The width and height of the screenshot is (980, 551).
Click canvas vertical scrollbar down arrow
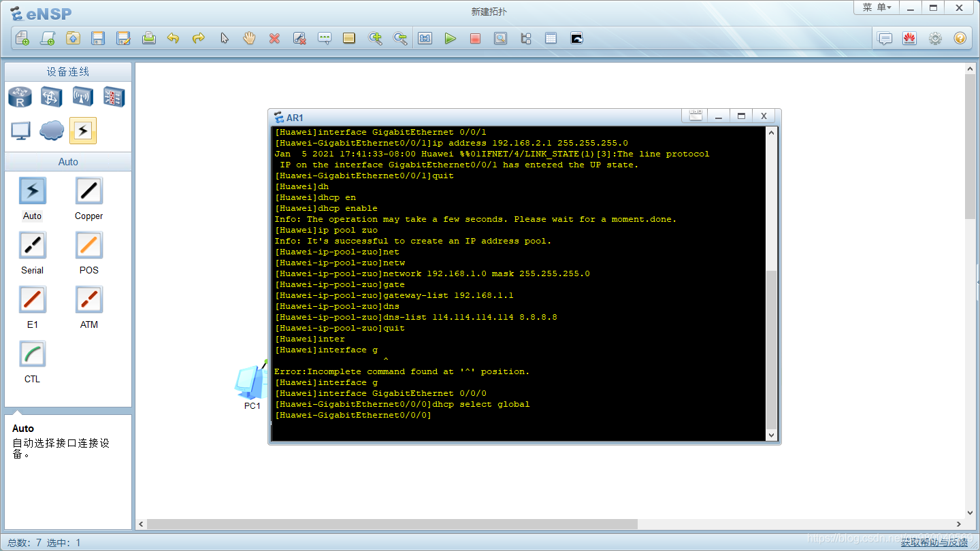[970, 513]
